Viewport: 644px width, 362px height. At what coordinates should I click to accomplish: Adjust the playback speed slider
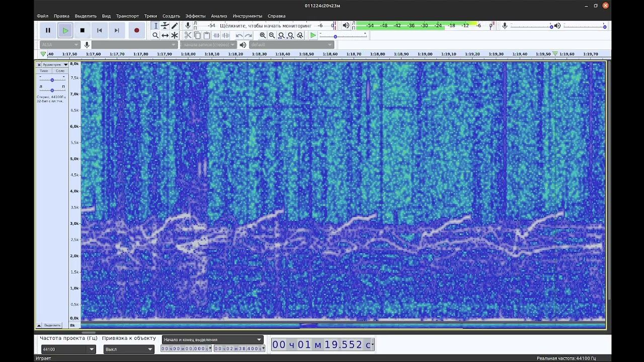pyautogui.click(x=344, y=36)
